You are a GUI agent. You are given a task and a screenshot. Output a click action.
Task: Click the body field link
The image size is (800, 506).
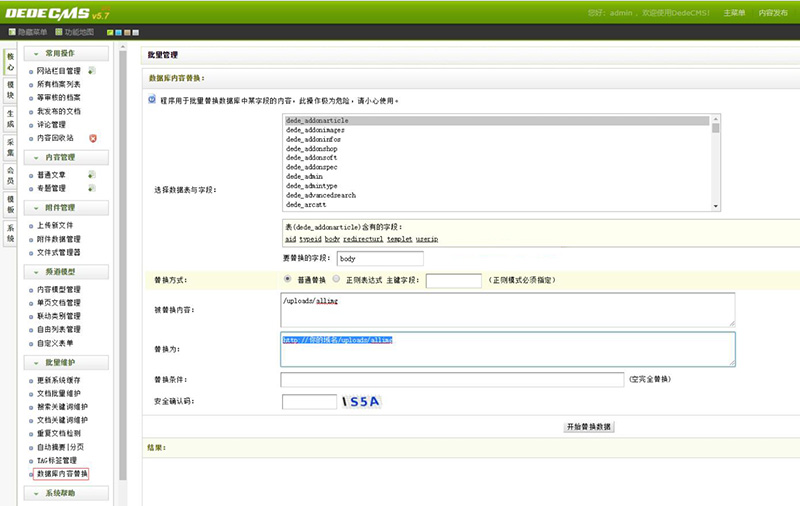(332, 240)
